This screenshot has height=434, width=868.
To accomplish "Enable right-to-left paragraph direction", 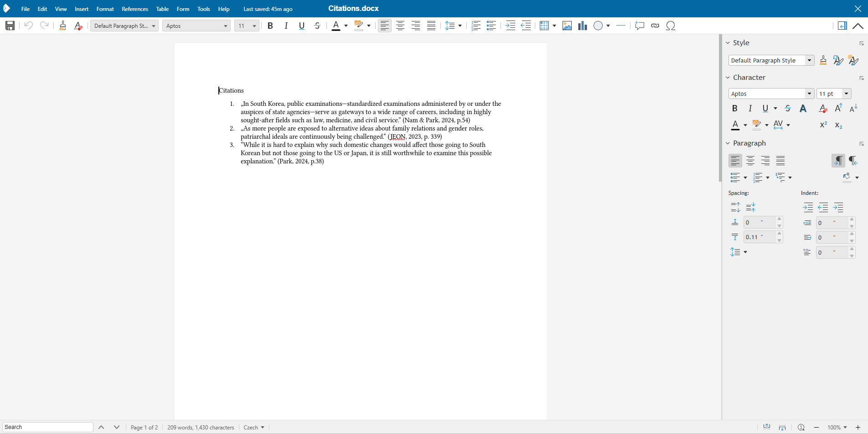I will click(852, 160).
